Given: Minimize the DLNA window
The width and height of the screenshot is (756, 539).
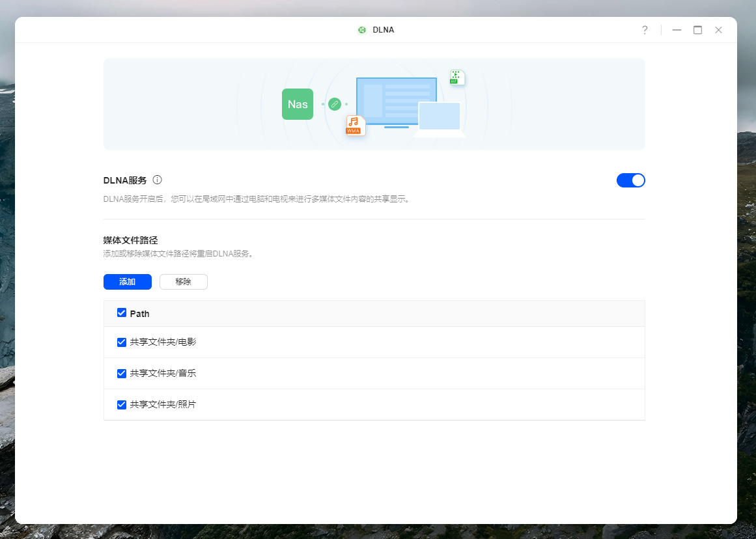Looking at the screenshot, I should tap(677, 30).
